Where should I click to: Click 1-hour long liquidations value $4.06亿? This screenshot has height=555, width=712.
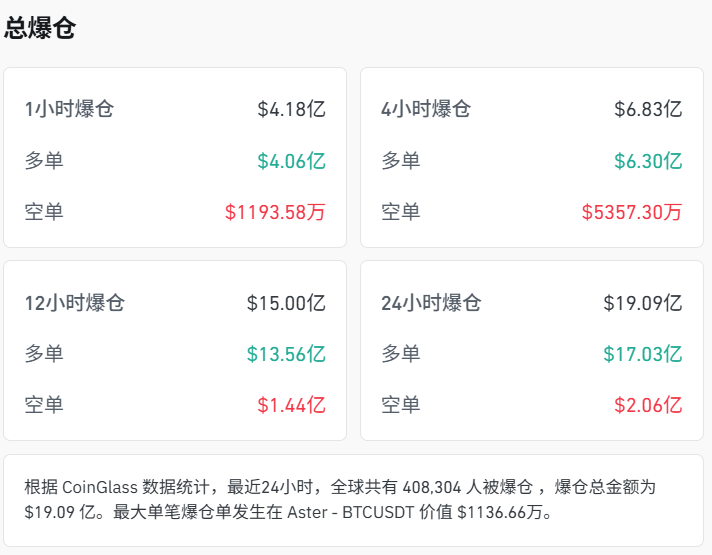(291, 160)
